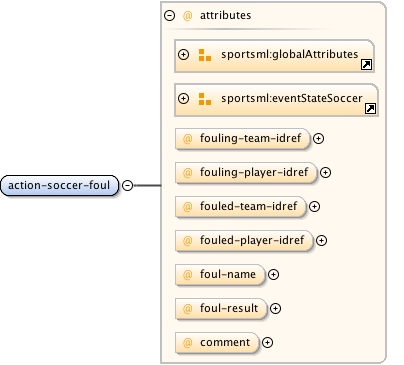Screen dimensions: 404x365
Task: Select the foul-name attribute box
Action: click(x=220, y=275)
